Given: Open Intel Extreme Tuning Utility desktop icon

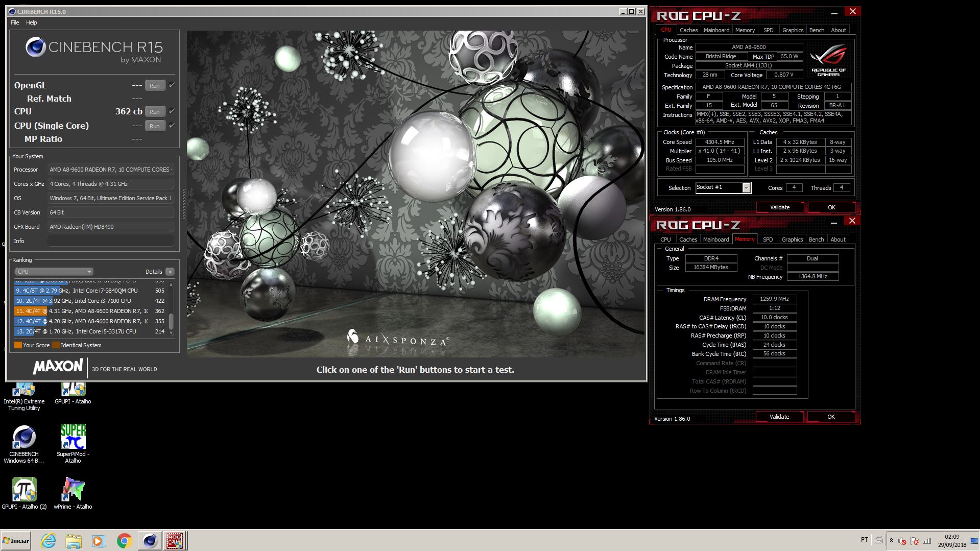Looking at the screenshot, I should pos(24,397).
